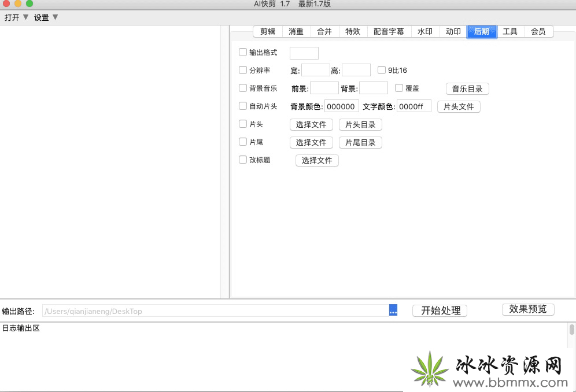The width and height of the screenshot is (576, 392).
Task: Select the 后期 tab
Action: [x=482, y=32]
